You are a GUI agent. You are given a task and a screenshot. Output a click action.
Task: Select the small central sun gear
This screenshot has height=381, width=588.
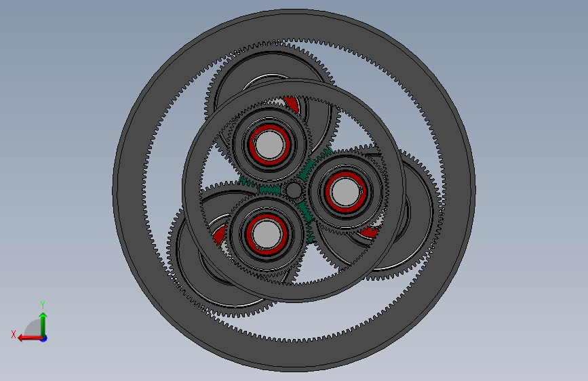point(293,190)
